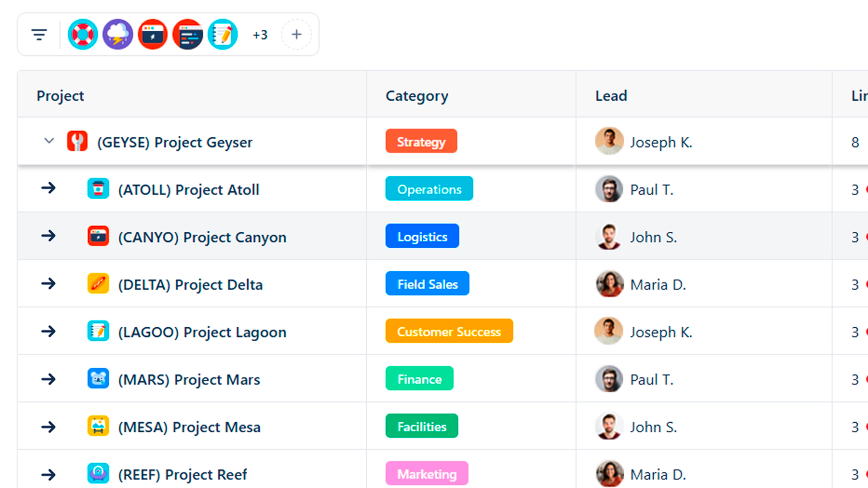Click the Project Reef ufo icon
The image size is (868, 488).
click(98, 473)
